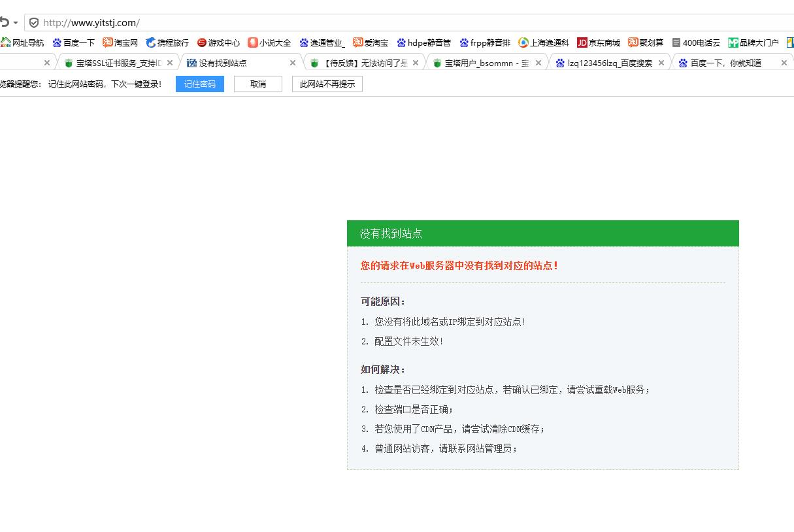
Task: Close the 宝塔SSL证书服务 tab
Action: pos(170,63)
